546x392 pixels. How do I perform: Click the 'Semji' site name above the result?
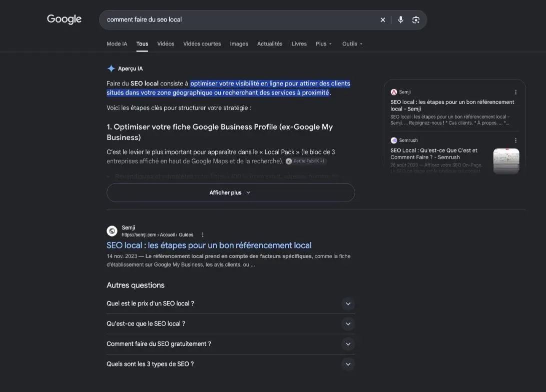(129, 227)
